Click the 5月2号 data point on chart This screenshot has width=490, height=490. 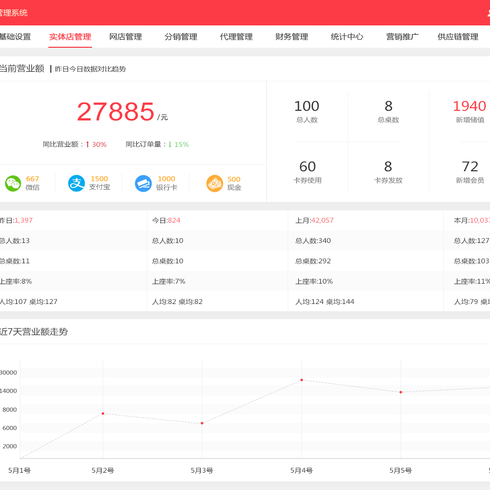pos(103,413)
